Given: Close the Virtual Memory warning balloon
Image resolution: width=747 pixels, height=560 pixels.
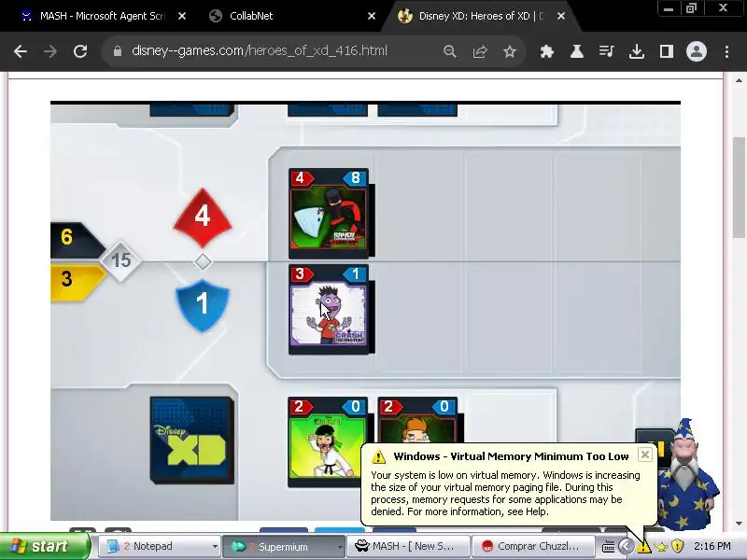Looking at the screenshot, I should (x=644, y=455).
